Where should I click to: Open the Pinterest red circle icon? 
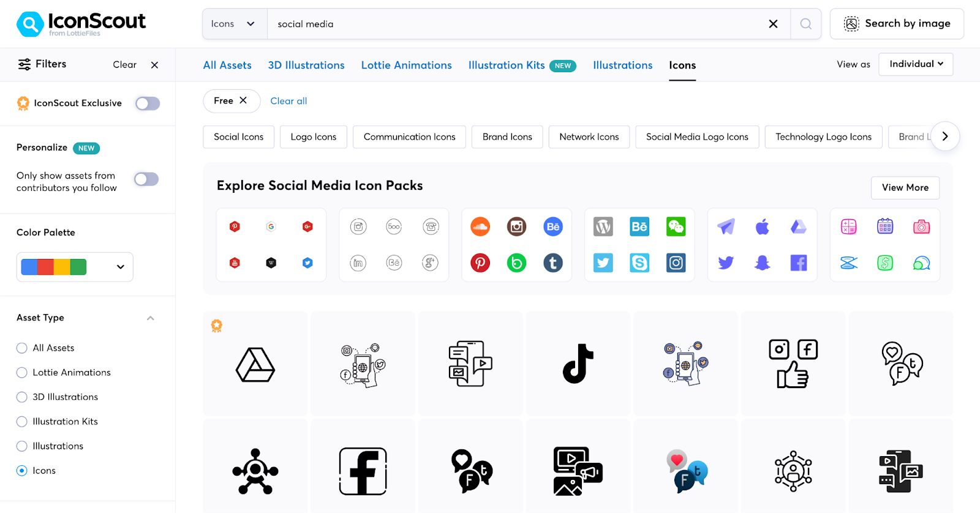pos(480,263)
